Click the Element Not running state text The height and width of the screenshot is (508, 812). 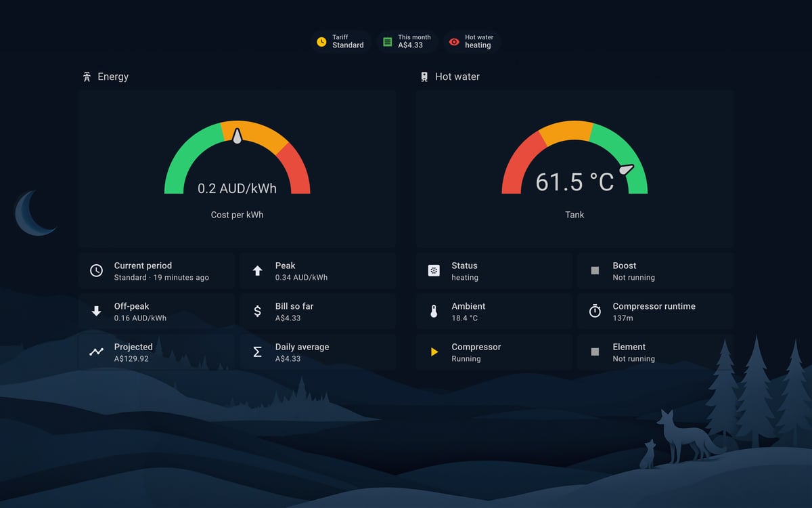(x=633, y=359)
